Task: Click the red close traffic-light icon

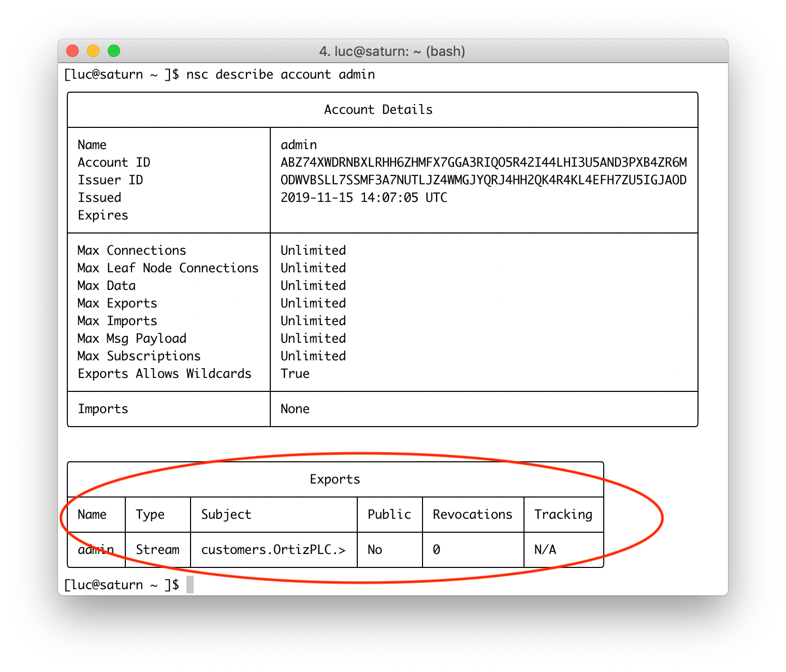Action: 72,51
